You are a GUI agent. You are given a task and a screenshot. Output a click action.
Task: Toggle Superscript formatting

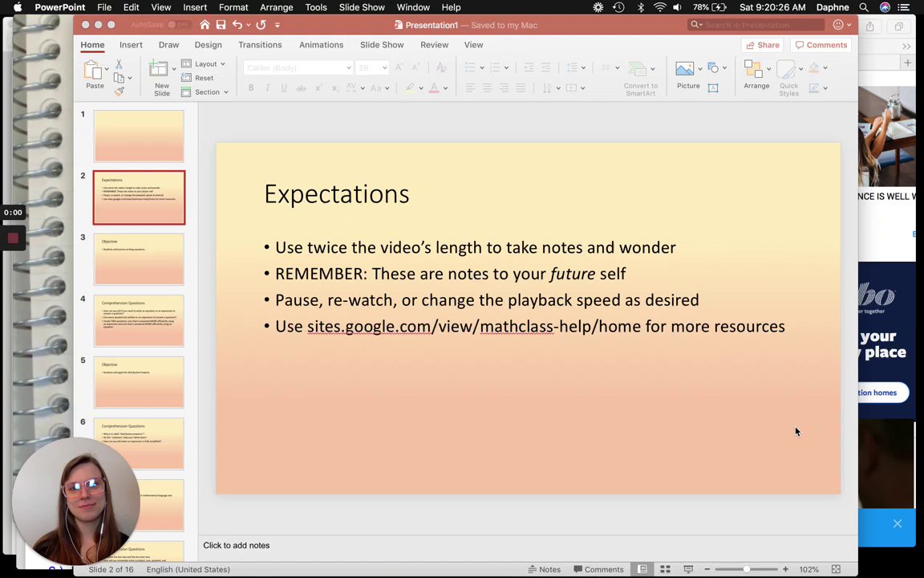318,88
